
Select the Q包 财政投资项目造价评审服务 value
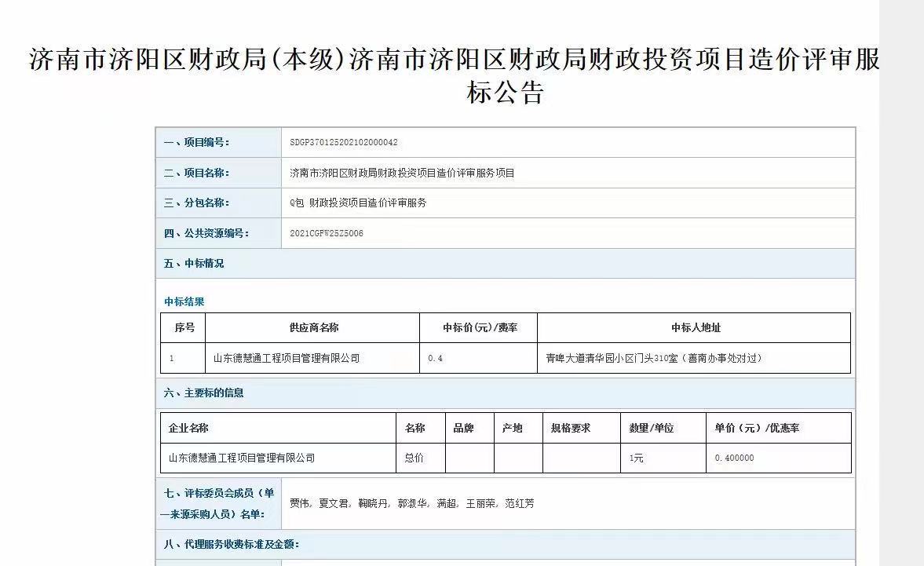(x=358, y=203)
